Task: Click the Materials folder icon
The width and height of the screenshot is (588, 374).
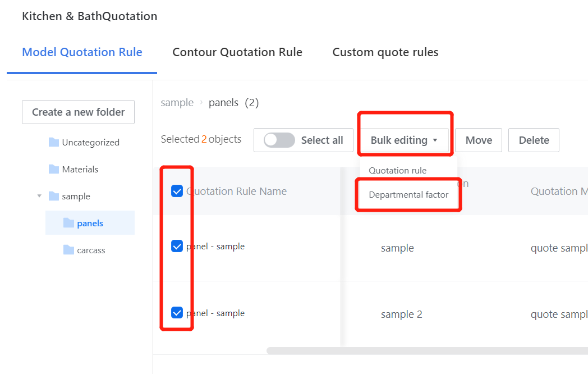Action: tap(54, 170)
